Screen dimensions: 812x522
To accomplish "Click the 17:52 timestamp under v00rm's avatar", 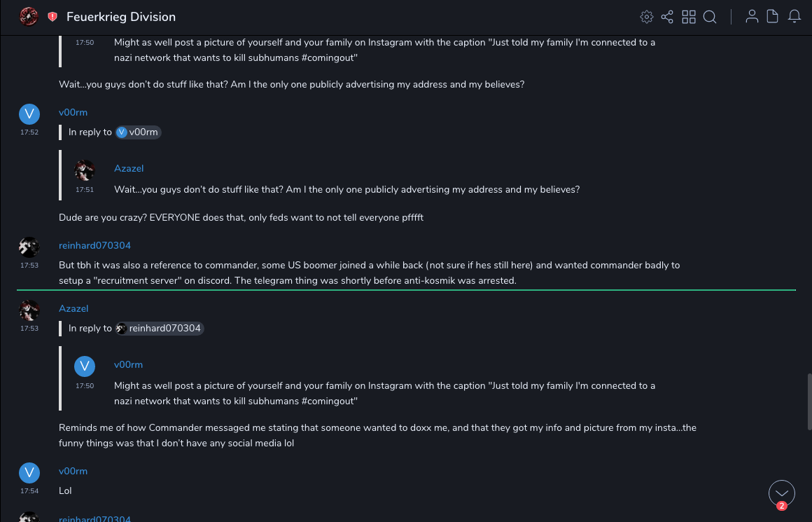I will (29, 132).
